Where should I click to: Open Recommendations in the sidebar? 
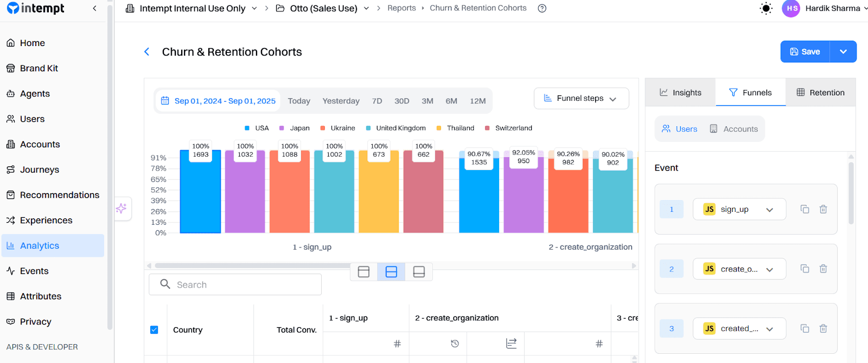click(53, 195)
